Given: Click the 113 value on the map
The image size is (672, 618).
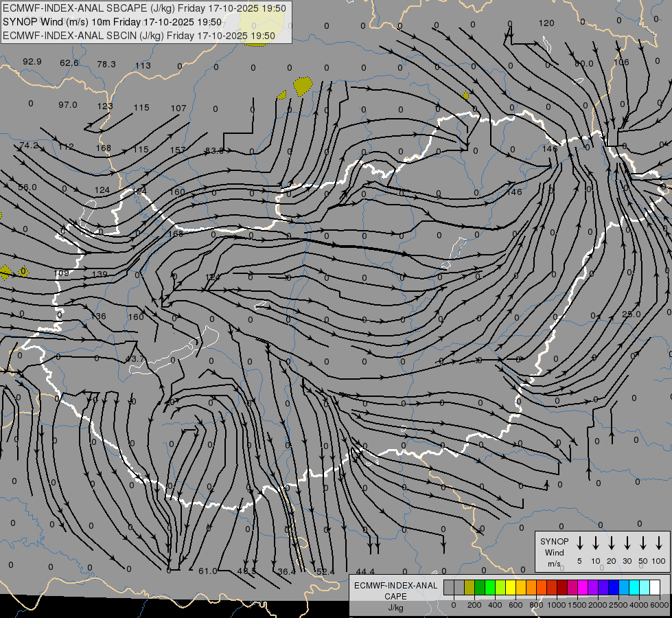Looking at the screenshot, I should pos(143,66).
